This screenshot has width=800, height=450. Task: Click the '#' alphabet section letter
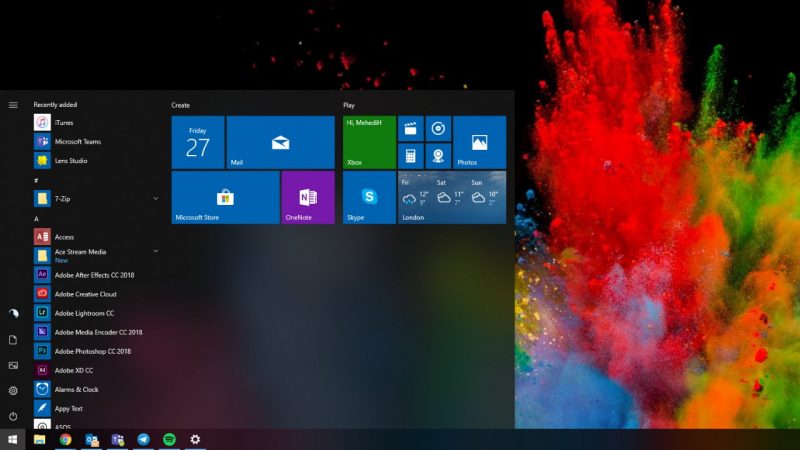pos(36,181)
